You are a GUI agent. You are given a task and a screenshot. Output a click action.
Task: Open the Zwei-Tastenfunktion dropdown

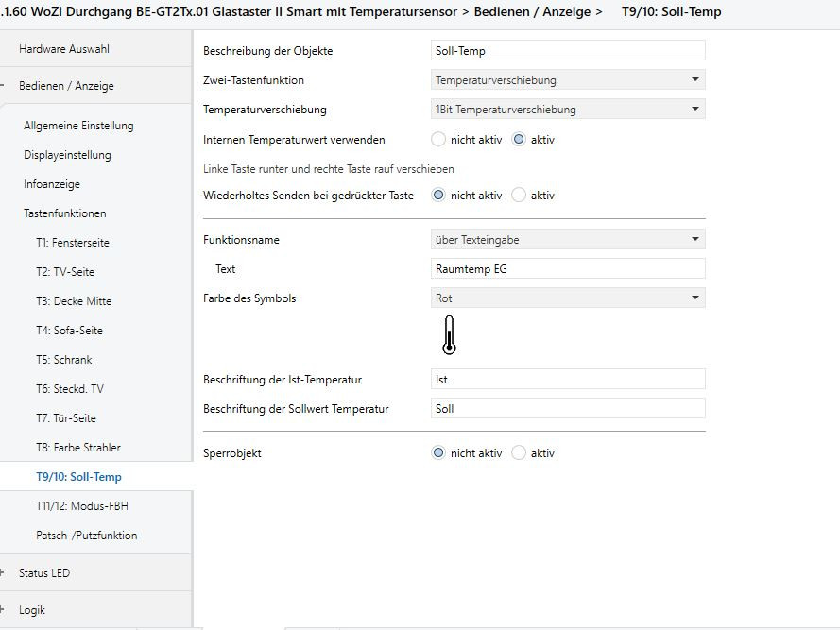567,80
